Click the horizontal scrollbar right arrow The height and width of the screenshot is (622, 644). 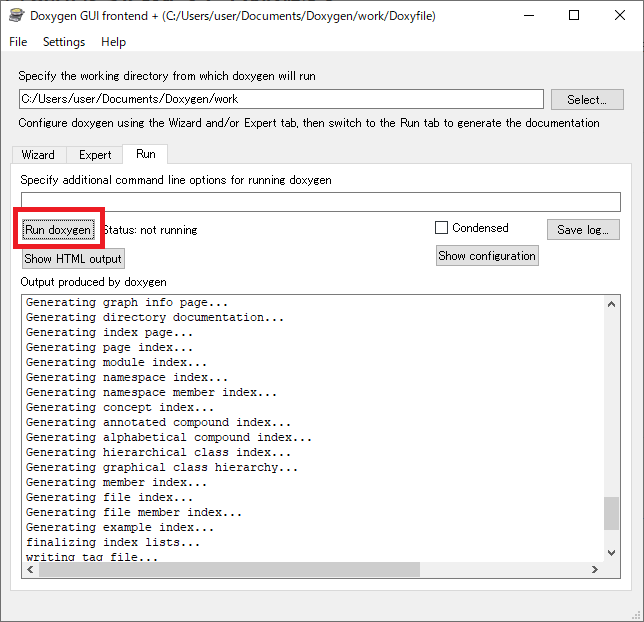point(595,569)
